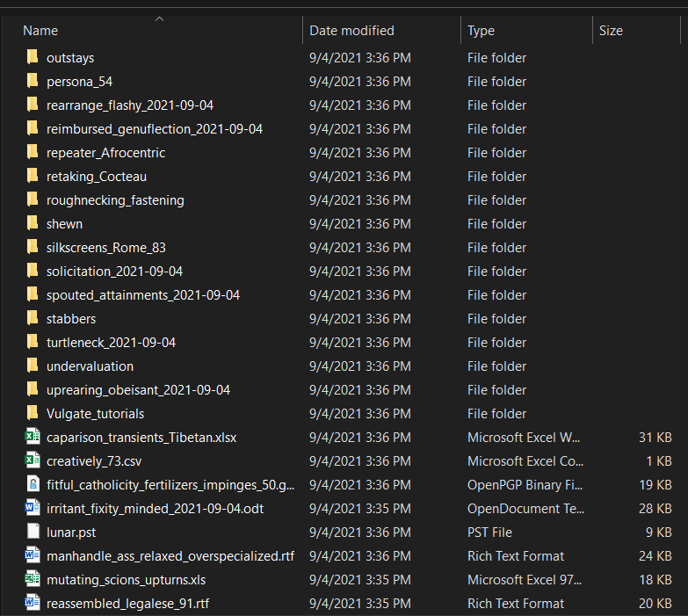Click the Vulgate_tutorials name text
Viewport: 688px width, 616px height.
point(95,413)
